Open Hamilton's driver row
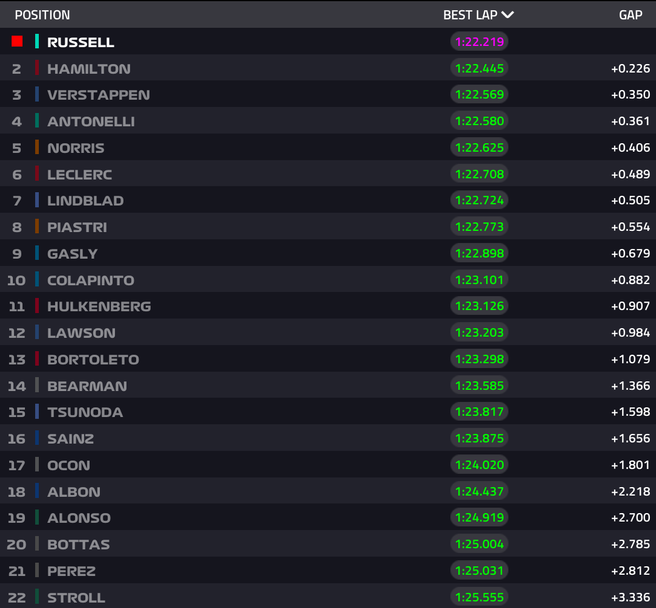The height and width of the screenshot is (608, 656). [x=328, y=68]
